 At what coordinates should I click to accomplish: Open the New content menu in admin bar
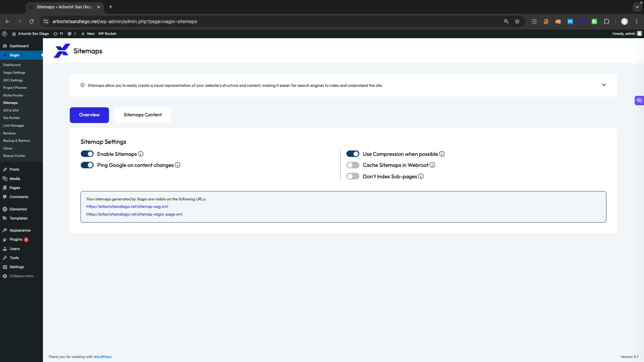click(88, 34)
